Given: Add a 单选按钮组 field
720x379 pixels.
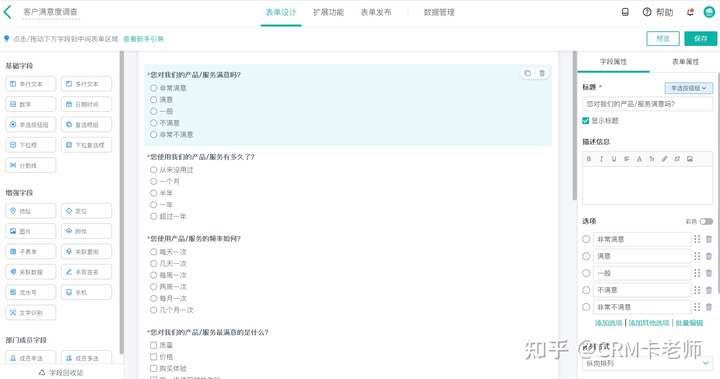Looking at the screenshot, I should coord(31,124).
